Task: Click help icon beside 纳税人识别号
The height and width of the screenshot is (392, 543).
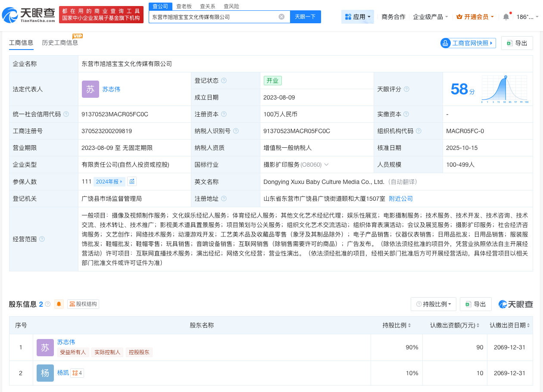Action: (x=236, y=131)
